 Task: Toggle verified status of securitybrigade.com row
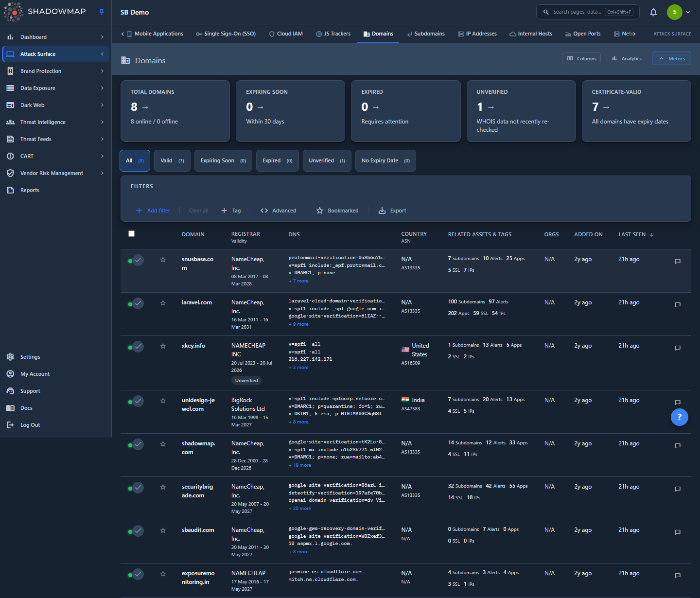pyautogui.click(x=138, y=488)
